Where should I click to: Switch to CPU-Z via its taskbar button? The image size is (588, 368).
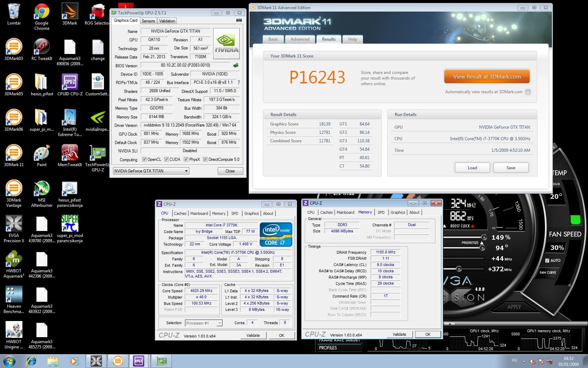click(138, 361)
